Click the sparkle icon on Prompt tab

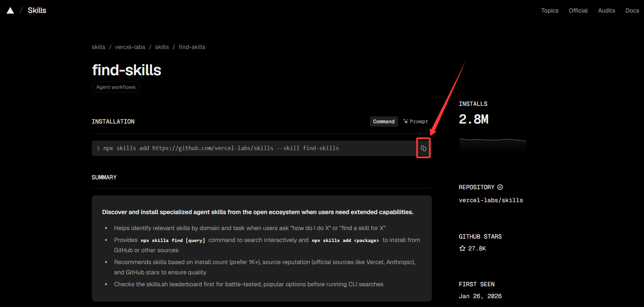(x=406, y=122)
